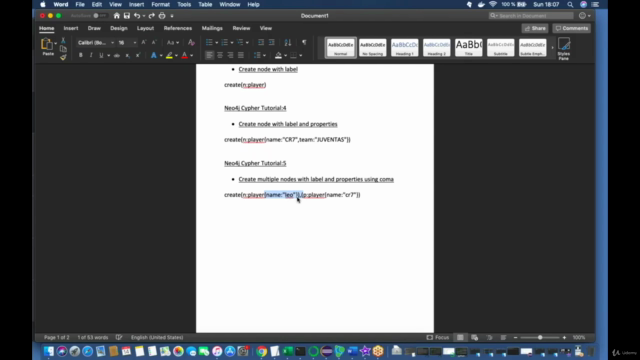This screenshot has width=640, height=360.
Task: Click zoom in plus button
Action: tap(564, 338)
